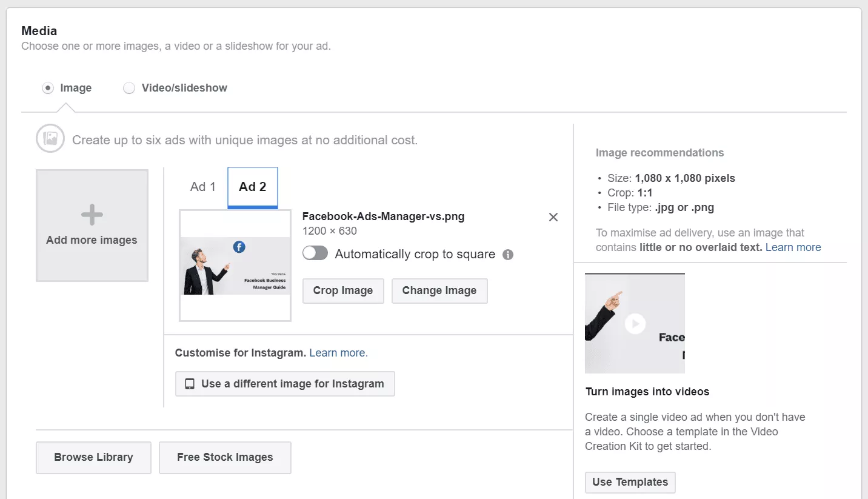Screen dimensions: 868x499
Task: Click the plus icon to add images
Action: tap(92, 215)
